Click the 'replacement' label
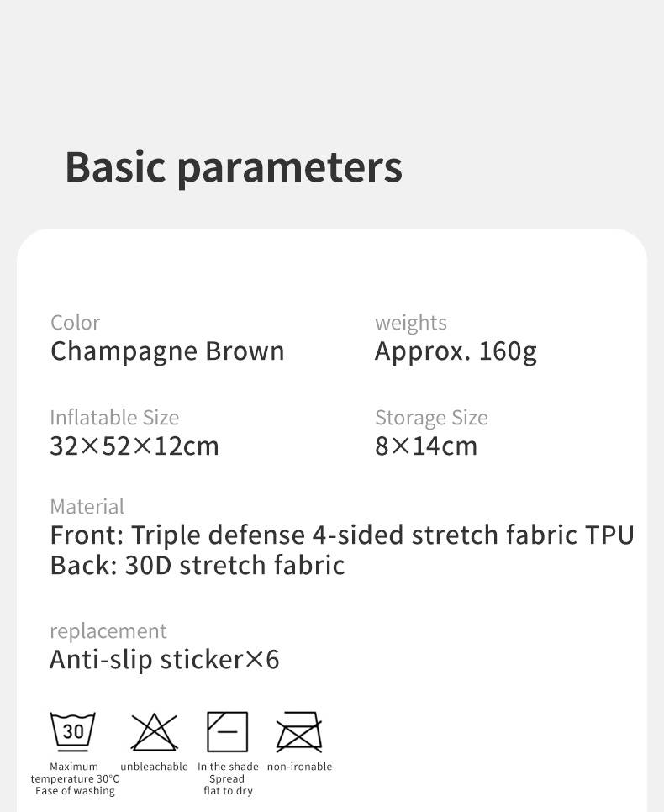 point(108,631)
